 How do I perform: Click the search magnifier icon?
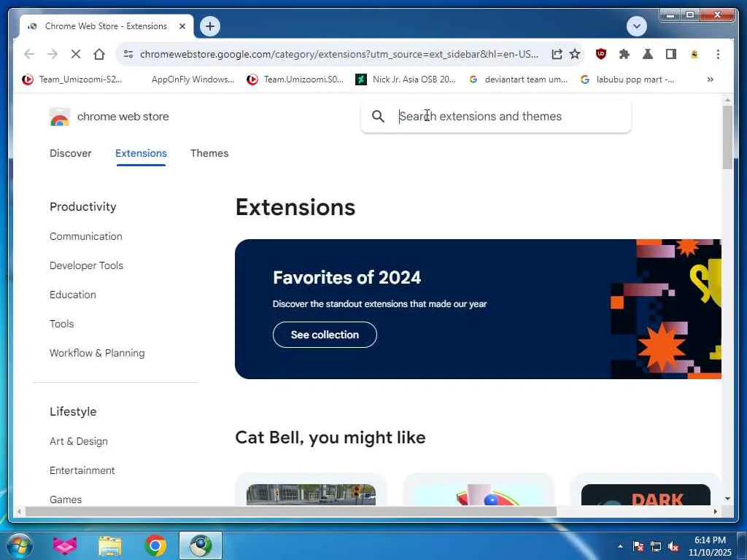pyautogui.click(x=379, y=116)
